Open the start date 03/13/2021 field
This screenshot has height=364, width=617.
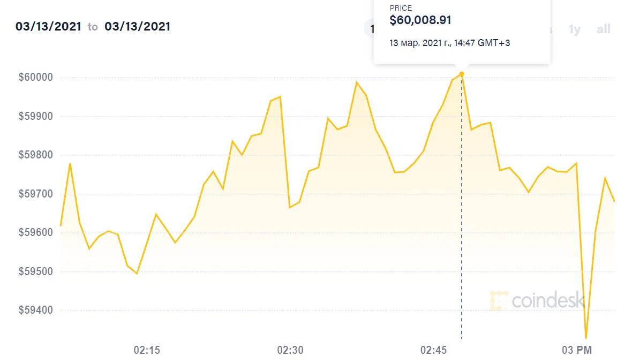click(x=48, y=26)
